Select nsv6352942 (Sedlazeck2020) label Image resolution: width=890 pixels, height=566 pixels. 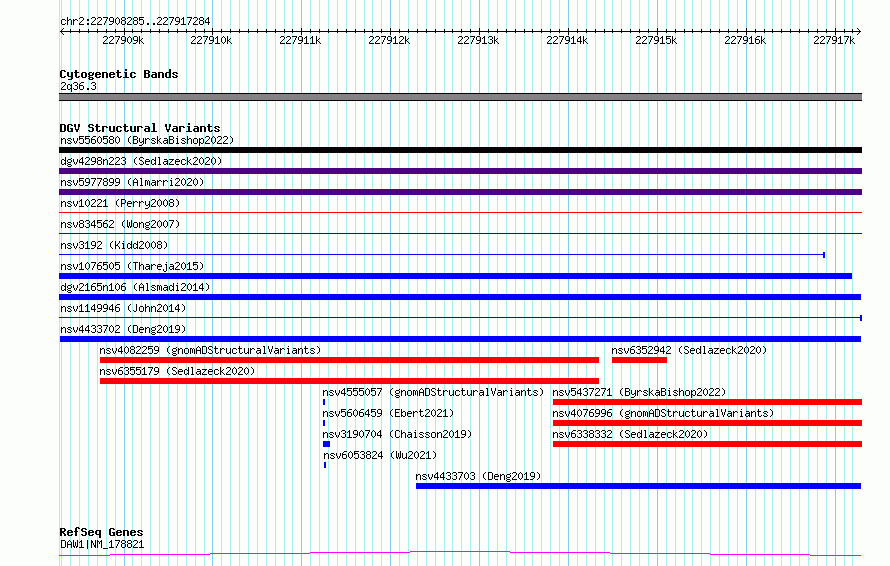689,350
